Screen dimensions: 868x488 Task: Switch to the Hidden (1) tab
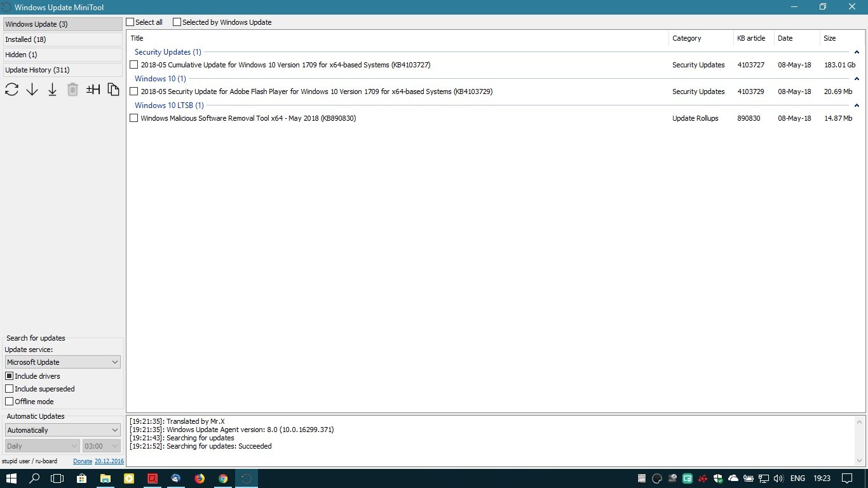[x=63, y=55]
